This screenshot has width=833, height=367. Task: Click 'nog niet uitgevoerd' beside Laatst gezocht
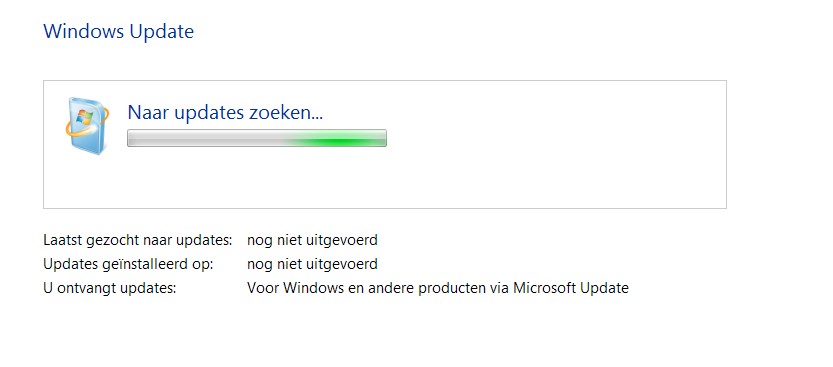[312, 240]
